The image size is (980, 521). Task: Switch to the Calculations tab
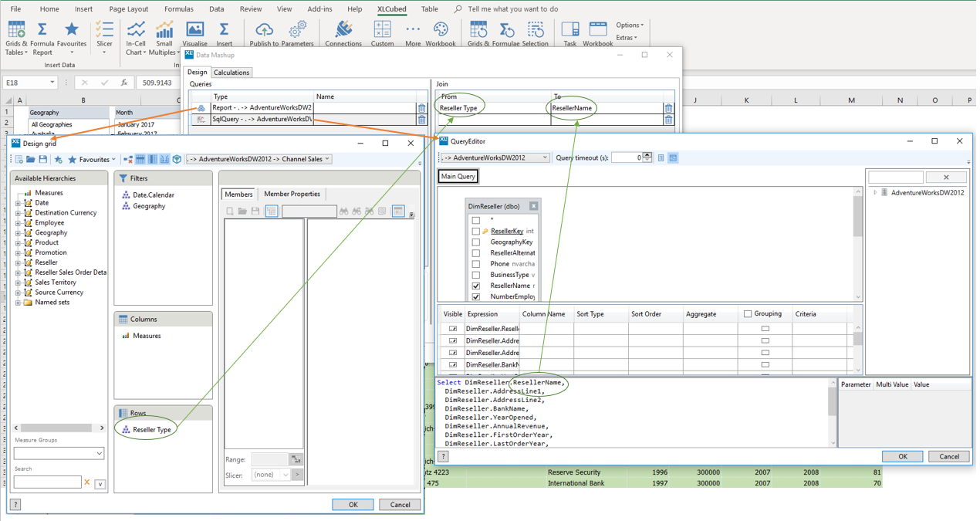231,73
